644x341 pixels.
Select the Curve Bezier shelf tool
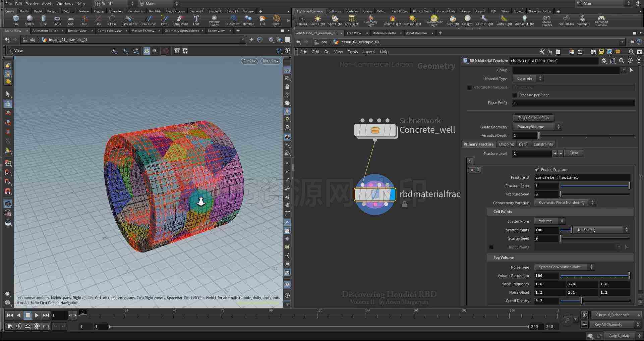point(129,20)
